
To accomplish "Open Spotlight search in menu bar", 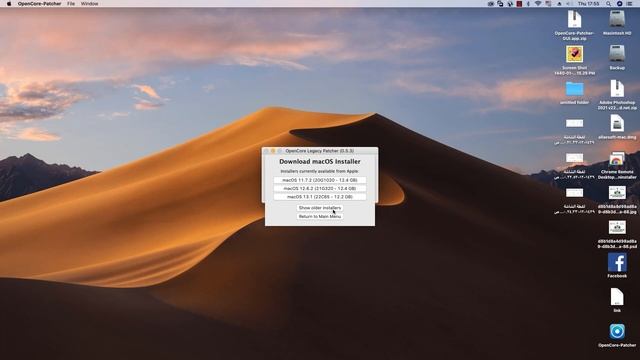I will (609, 4).
